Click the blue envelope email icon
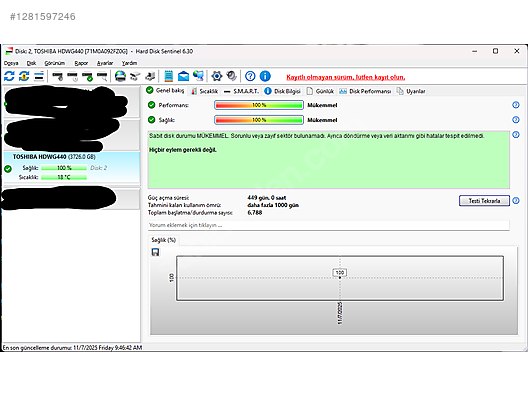Screen dimensions: 528x396 coord(183,76)
